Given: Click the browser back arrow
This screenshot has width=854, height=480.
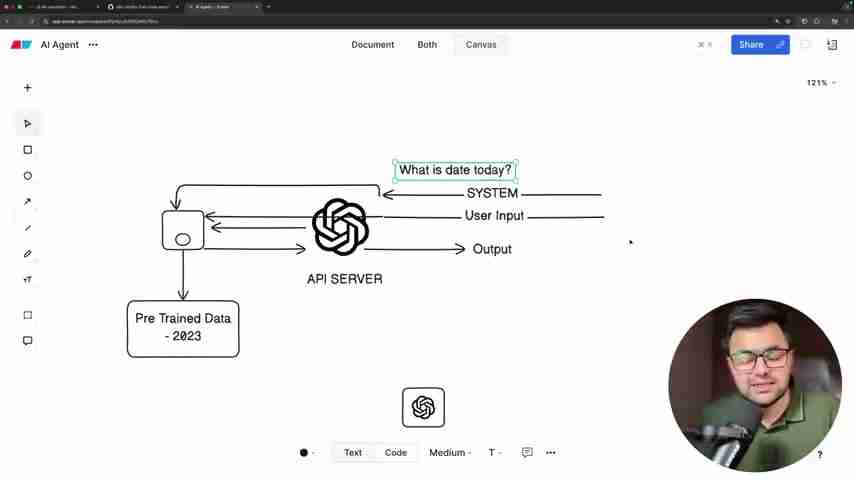Looking at the screenshot, I should [x=7, y=21].
